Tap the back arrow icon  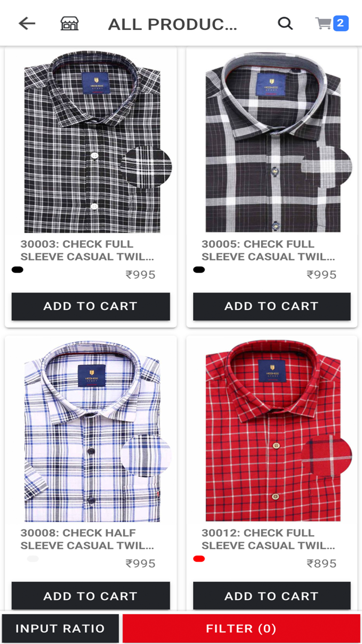pos(27,24)
